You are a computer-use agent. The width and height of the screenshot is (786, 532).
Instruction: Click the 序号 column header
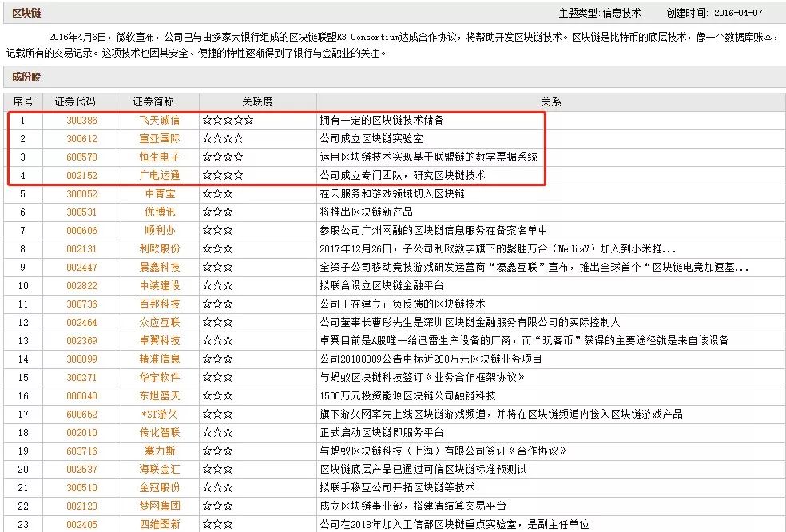coord(23,102)
